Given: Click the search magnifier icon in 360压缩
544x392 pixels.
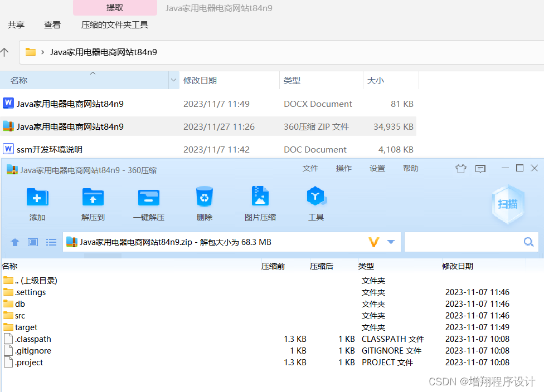Looking at the screenshot, I should [x=529, y=242].
